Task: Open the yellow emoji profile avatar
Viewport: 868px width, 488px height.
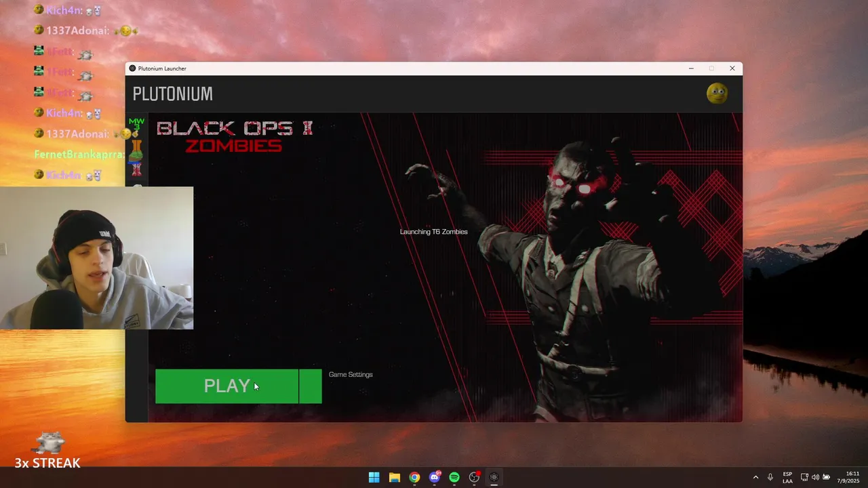Action: pos(717,94)
